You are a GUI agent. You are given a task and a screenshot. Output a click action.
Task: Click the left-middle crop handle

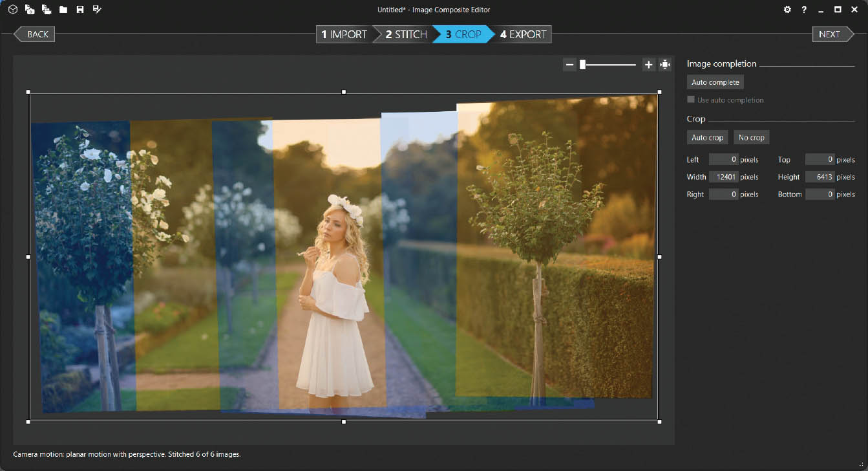click(x=28, y=257)
